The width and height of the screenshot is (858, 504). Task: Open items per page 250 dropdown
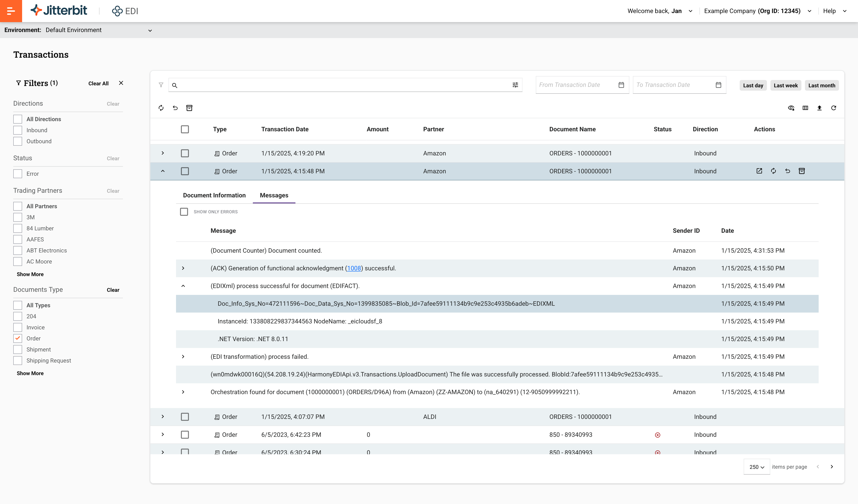756,467
